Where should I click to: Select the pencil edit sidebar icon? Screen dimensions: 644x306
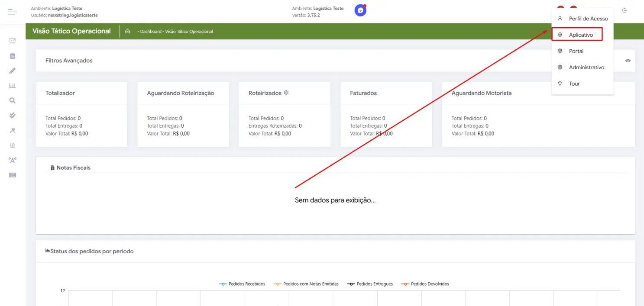click(x=13, y=71)
